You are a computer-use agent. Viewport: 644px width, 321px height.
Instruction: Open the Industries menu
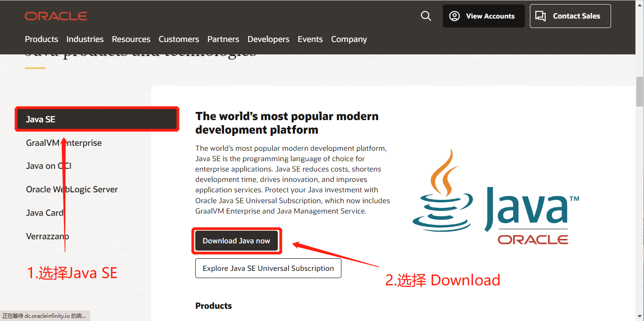coord(85,39)
